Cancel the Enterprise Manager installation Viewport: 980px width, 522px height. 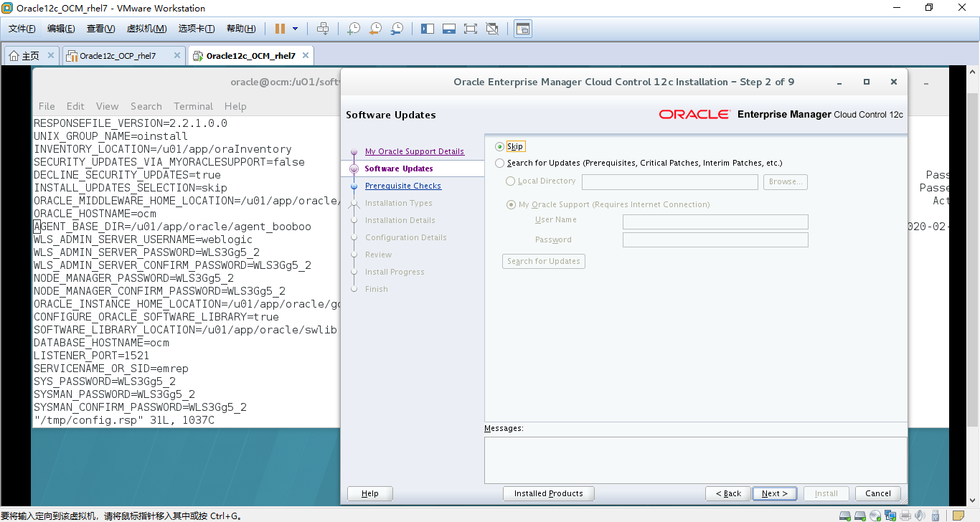[x=878, y=493]
